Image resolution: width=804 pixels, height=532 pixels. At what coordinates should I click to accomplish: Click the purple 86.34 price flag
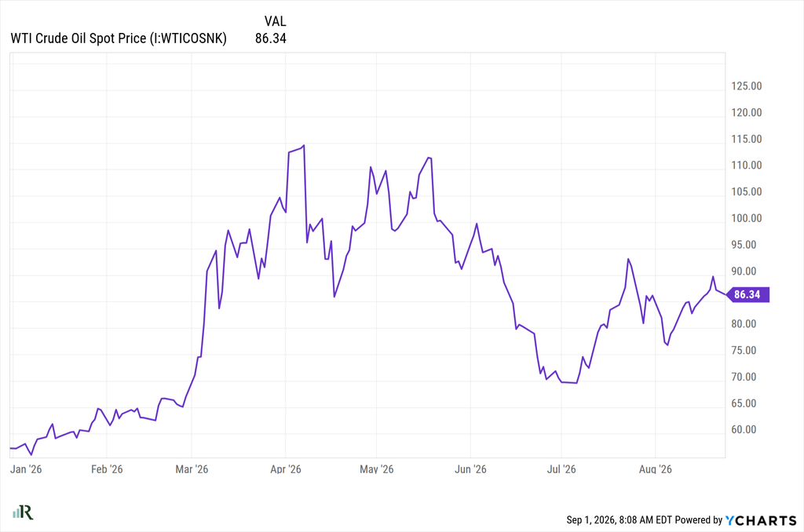pos(748,294)
